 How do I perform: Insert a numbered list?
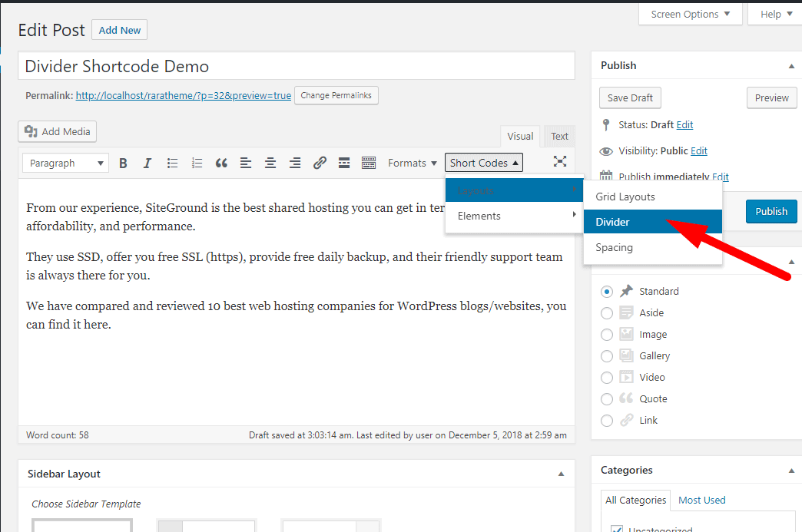point(197,163)
